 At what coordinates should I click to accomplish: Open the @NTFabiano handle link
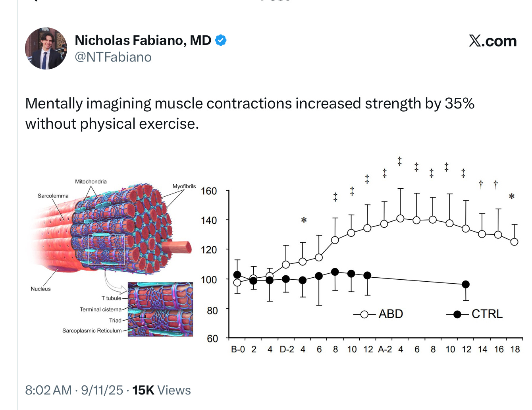click(113, 57)
